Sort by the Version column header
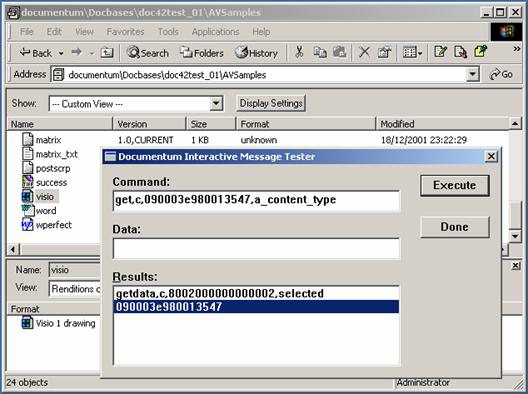The height and width of the screenshot is (394, 528). [x=149, y=124]
